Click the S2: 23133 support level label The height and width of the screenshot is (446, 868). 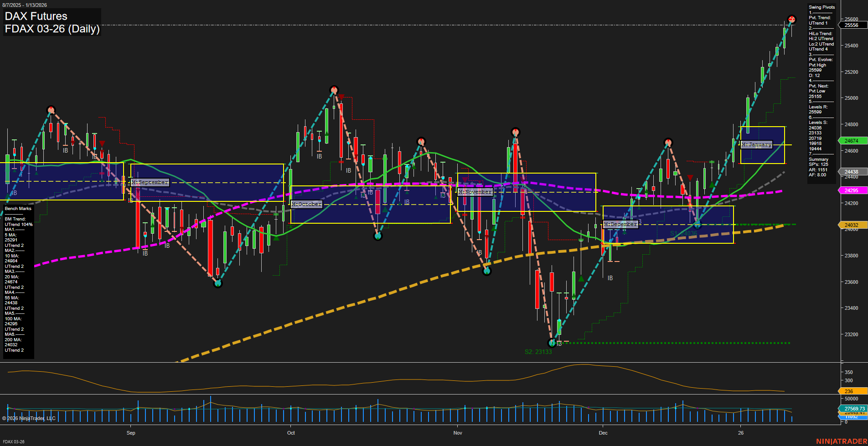pyautogui.click(x=538, y=351)
